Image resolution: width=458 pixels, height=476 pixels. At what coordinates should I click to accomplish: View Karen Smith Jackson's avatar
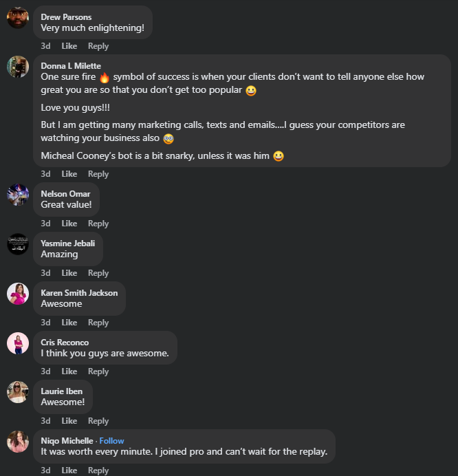point(18,294)
